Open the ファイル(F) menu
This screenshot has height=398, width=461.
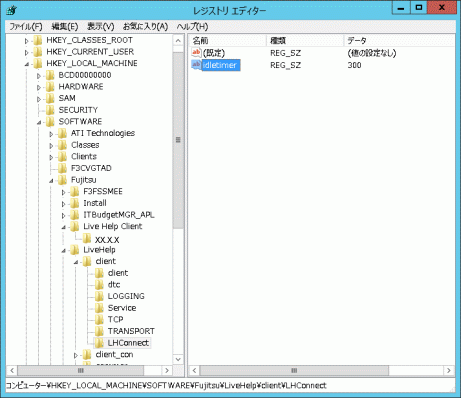point(26,26)
